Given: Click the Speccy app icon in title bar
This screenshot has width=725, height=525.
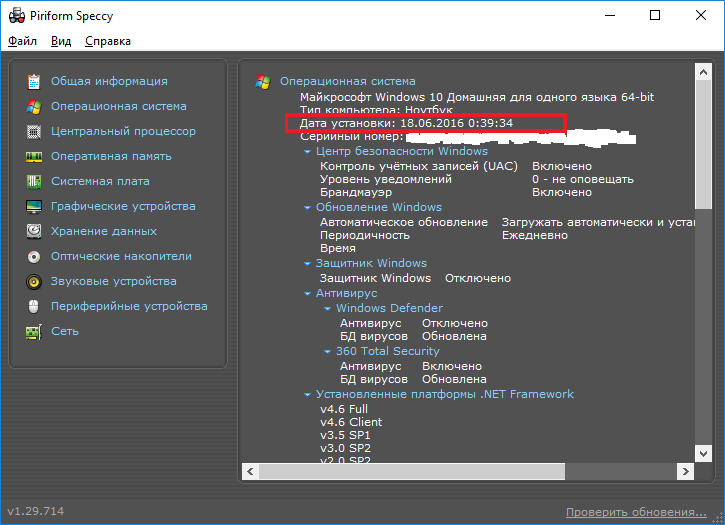Looking at the screenshot, I should [17, 15].
